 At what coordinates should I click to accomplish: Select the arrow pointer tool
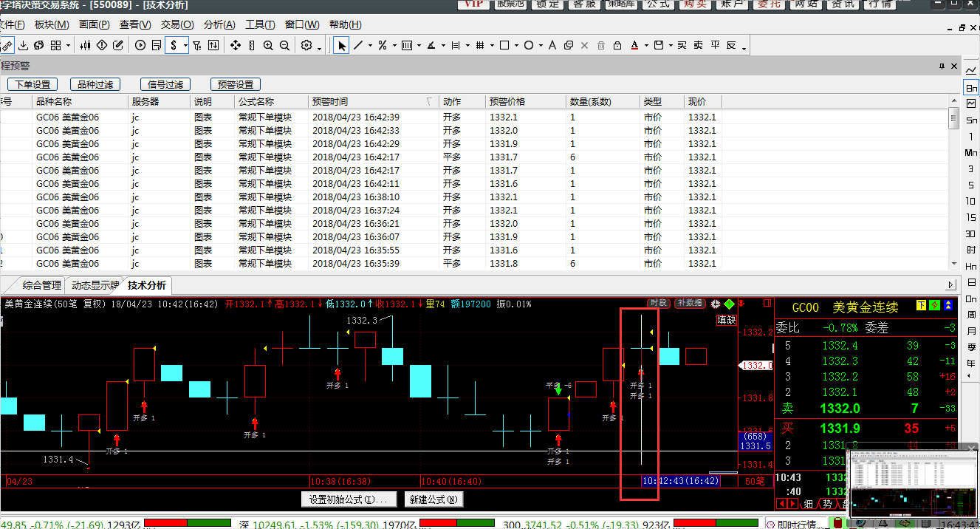pyautogui.click(x=341, y=46)
